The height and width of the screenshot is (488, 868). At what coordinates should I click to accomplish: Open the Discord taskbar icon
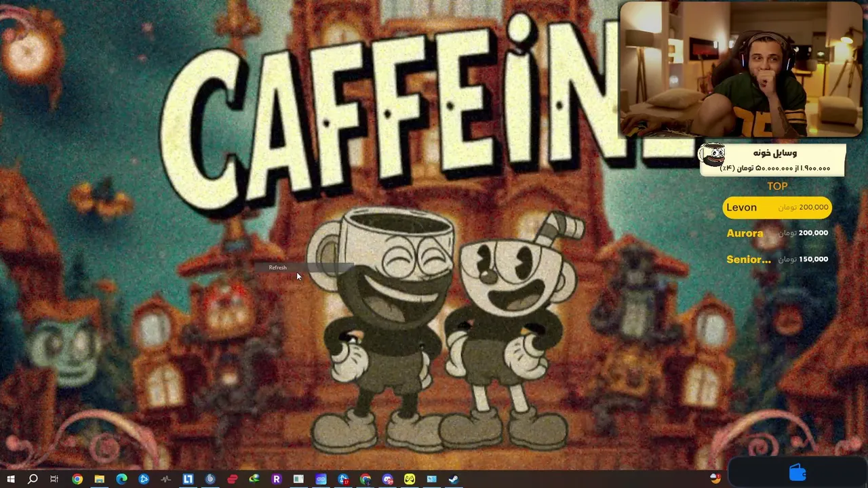tap(387, 479)
